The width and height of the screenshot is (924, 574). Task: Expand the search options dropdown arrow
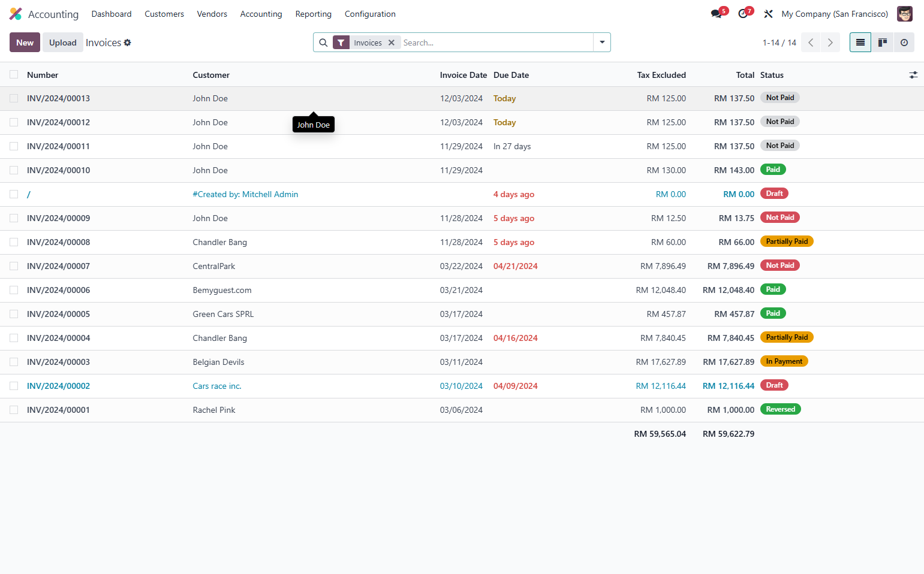(x=602, y=43)
